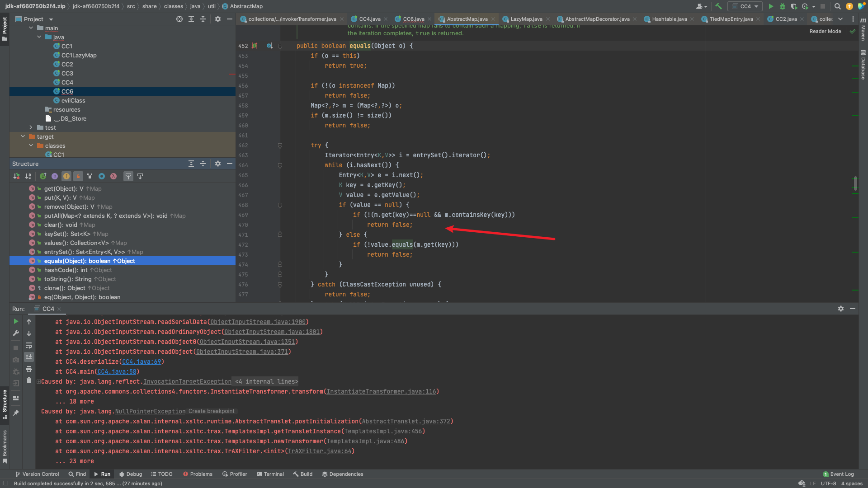The height and width of the screenshot is (488, 868).
Task: Show hidden editor tabs chevron
Action: (840, 19)
